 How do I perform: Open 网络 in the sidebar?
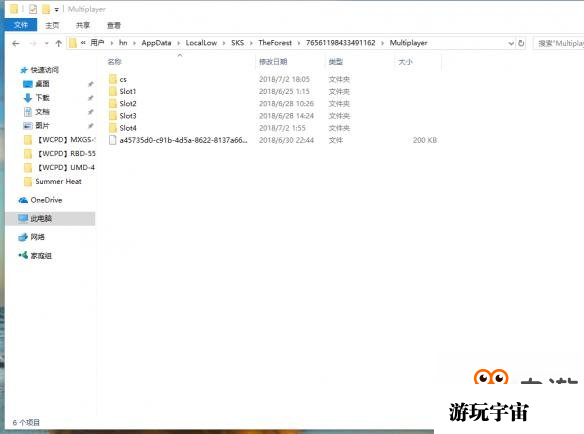37,237
